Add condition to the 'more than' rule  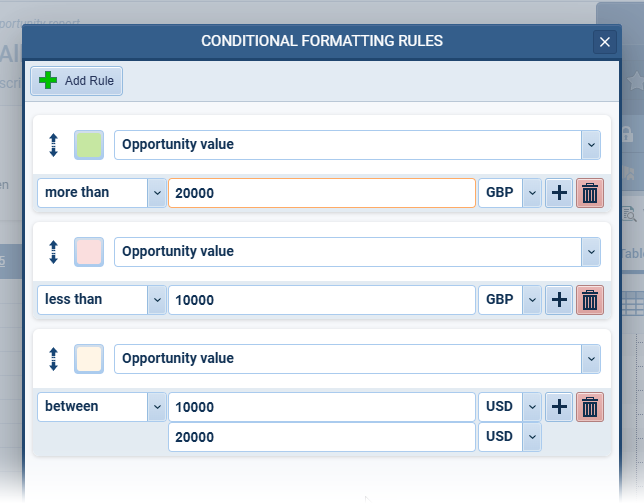coord(559,193)
